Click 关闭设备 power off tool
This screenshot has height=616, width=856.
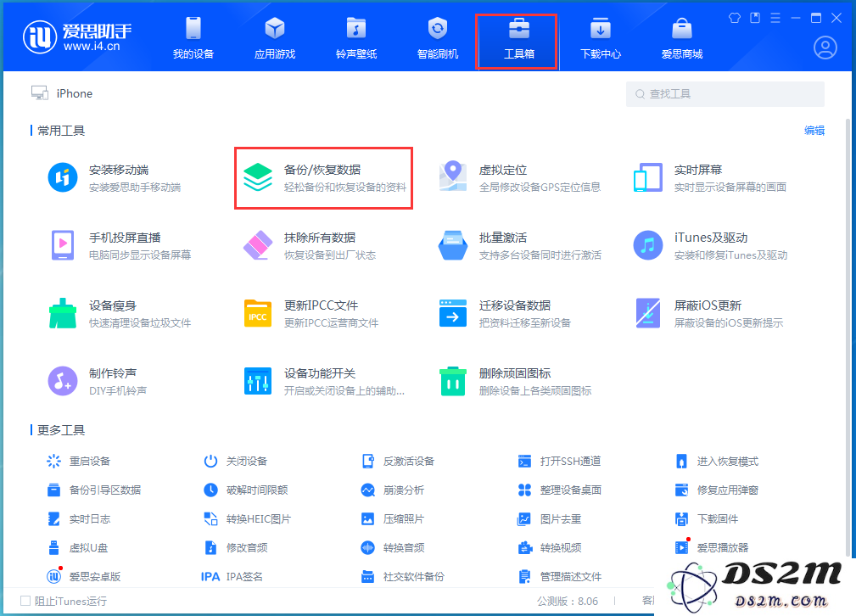point(235,462)
